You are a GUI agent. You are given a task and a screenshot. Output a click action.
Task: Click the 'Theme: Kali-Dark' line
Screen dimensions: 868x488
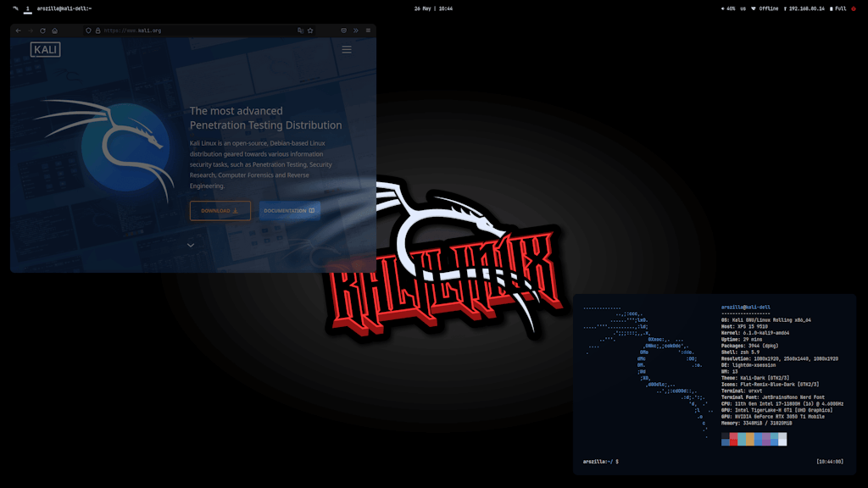755,379
